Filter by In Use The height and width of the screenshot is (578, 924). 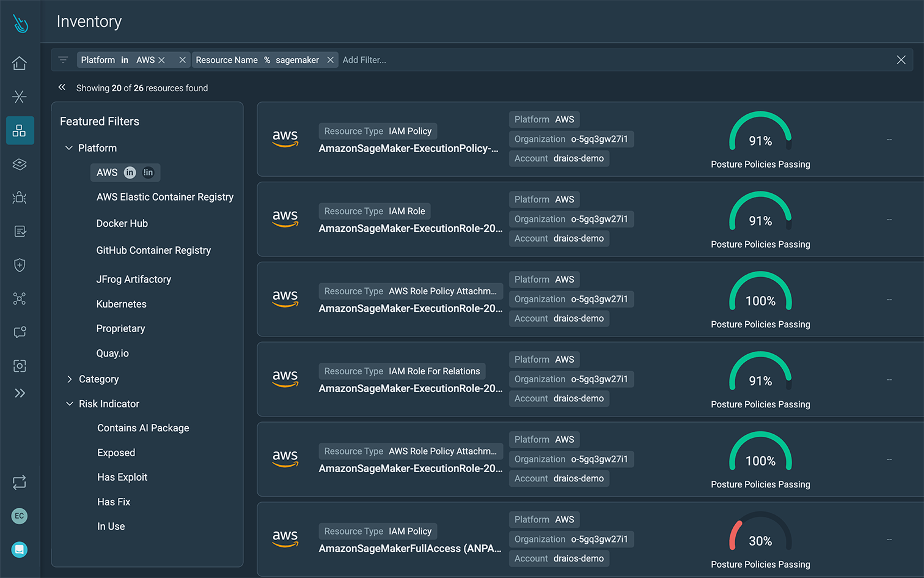[111, 526]
